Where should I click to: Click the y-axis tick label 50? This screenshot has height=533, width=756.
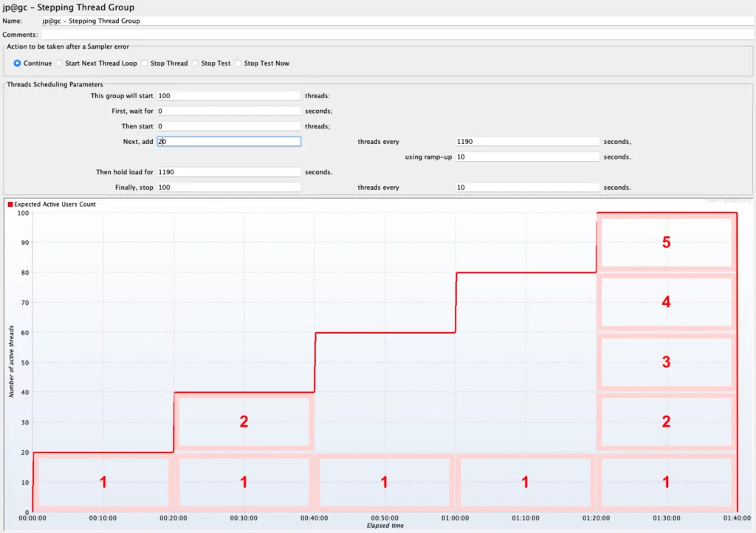click(24, 362)
